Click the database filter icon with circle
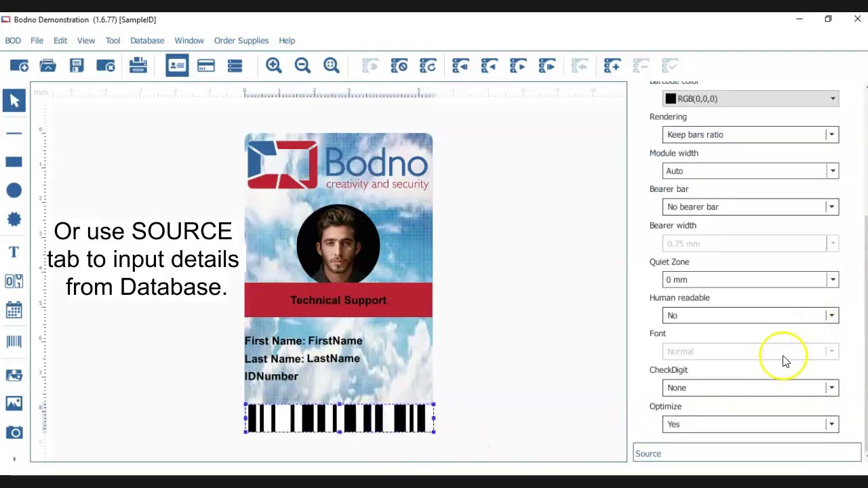Viewport: 868px width, 488px height. click(x=399, y=66)
